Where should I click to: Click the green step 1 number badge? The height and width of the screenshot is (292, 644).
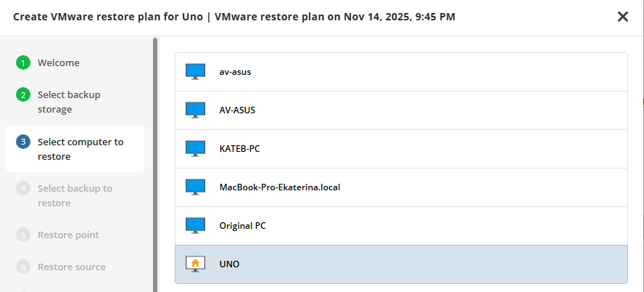[x=23, y=63]
